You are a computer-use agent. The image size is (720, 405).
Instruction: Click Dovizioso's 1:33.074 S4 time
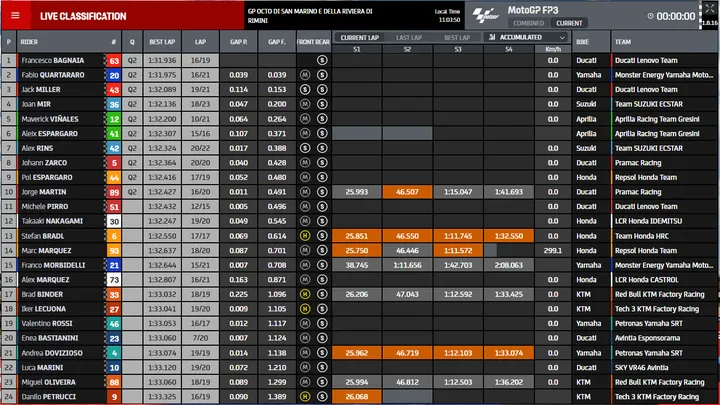(x=509, y=353)
